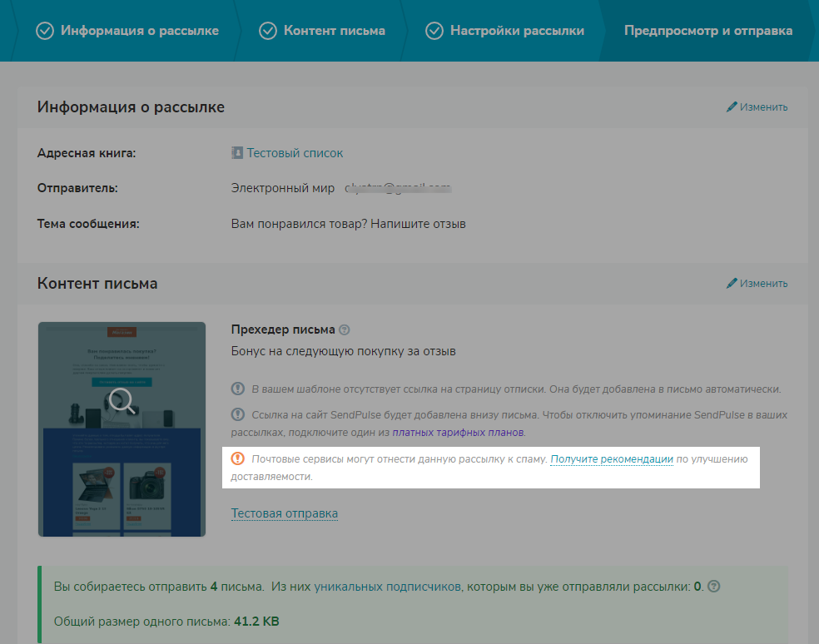Click address book icon before Тестовый список
This screenshot has height=644, width=819.
click(237, 153)
